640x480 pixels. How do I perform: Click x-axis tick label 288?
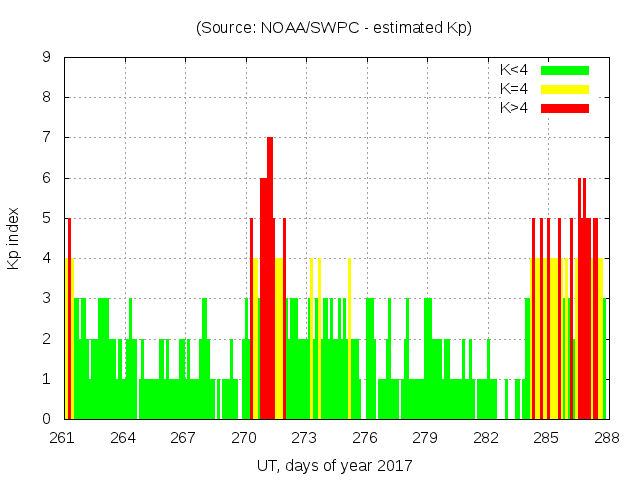(x=606, y=437)
